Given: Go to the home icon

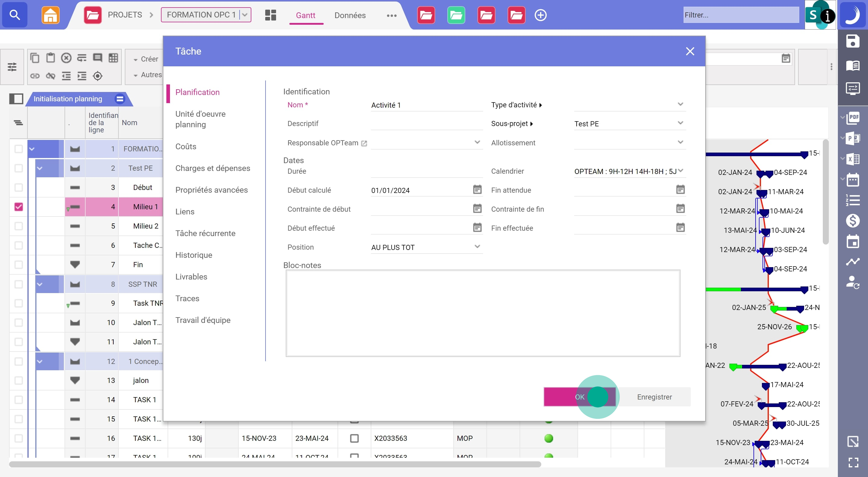Looking at the screenshot, I should (50, 15).
